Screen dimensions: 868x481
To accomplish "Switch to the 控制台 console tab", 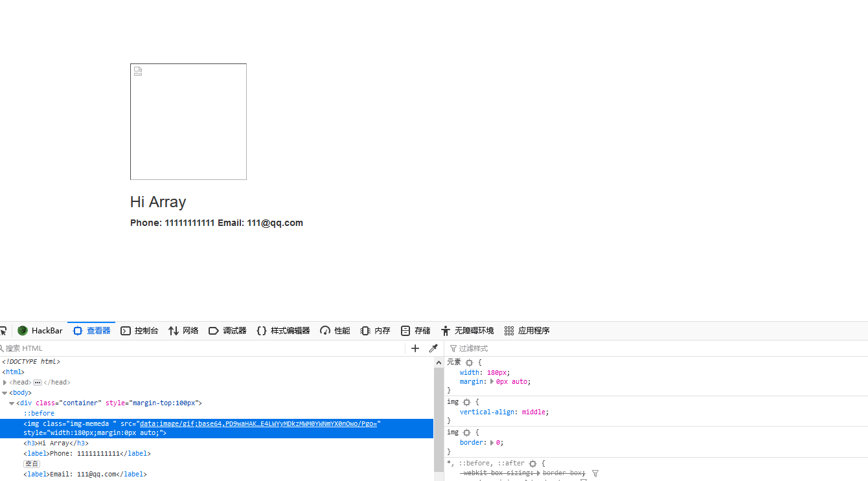I will pyautogui.click(x=139, y=330).
